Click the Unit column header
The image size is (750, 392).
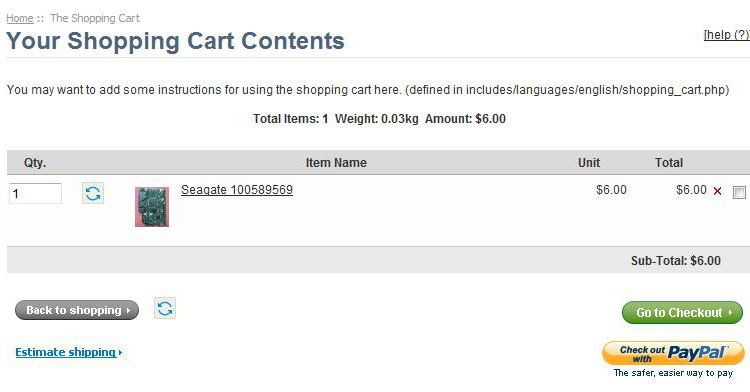(x=589, y=163)
